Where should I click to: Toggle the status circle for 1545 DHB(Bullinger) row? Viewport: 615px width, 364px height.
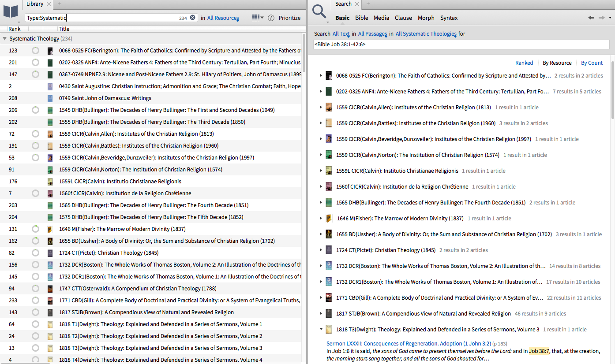click(35, 110)
